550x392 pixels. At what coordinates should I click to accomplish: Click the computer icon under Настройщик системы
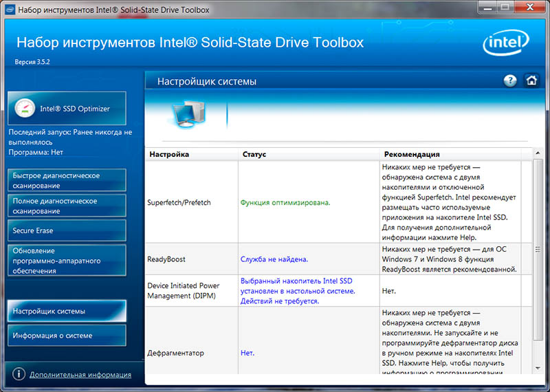(185, 112)
